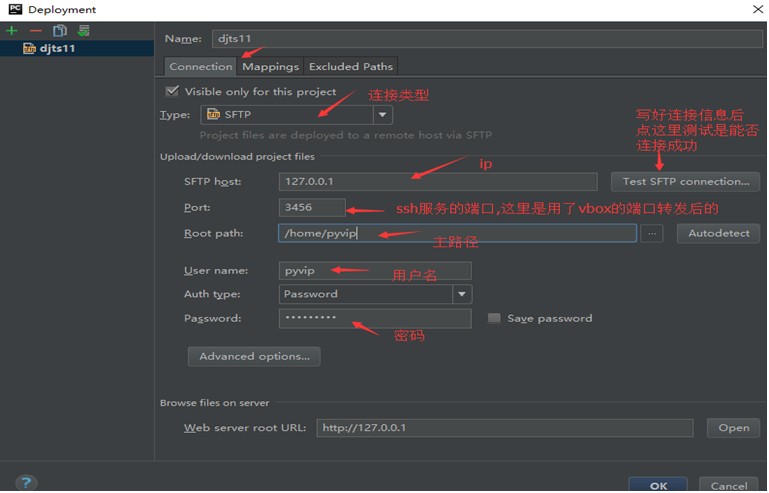The height and width of the screenshot is (493, 769).
Task: Click the Port field showing 3456
Action: click(312, 208)
